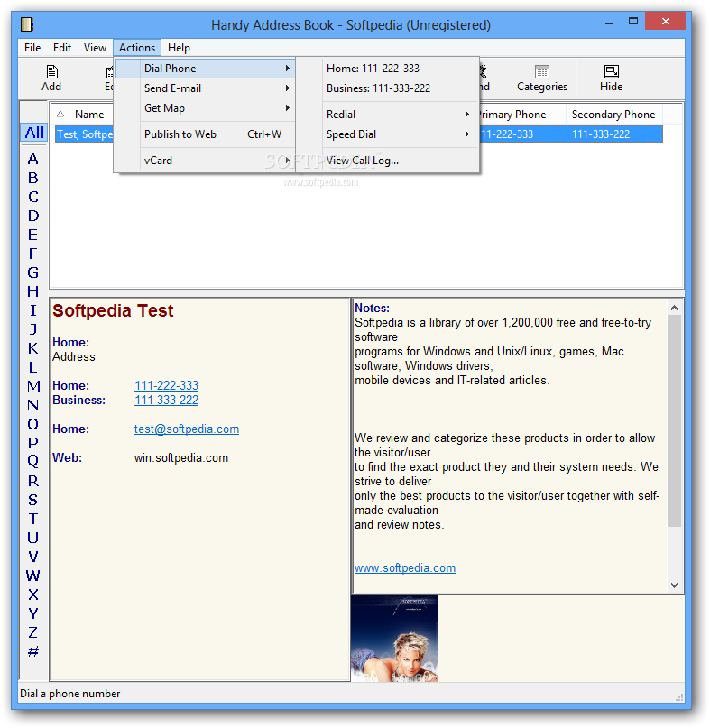The height and width of the screenshot is (728, 710).
Task: Filter contacts by letter K
Action: click(32, 348)
